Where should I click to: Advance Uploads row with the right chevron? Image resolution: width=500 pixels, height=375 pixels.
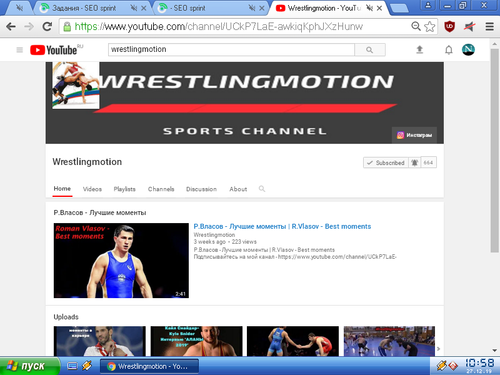[x=439, y=349]
